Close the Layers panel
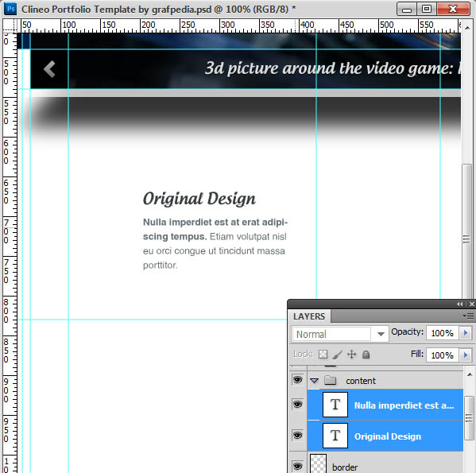 [x=472, y=304]
